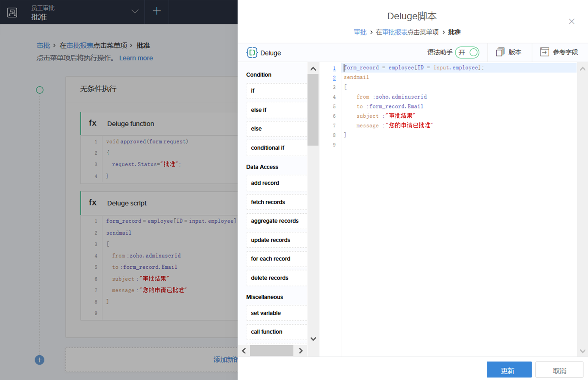Click the down arrow of the task list scrollbar
Viewport: 588px width, 380px height.
pos(313,339)
